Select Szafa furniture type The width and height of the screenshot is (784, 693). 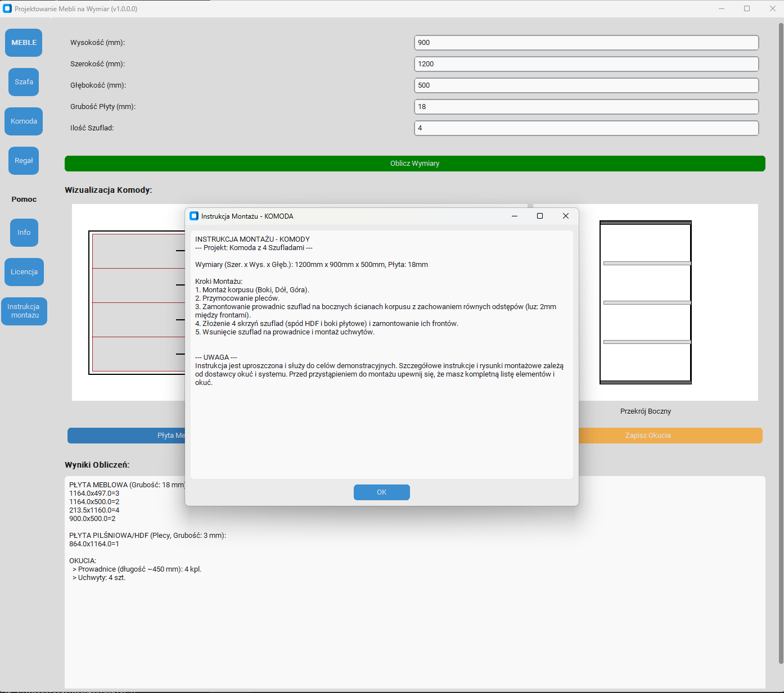pyautogui.click(x=24, y=82)
